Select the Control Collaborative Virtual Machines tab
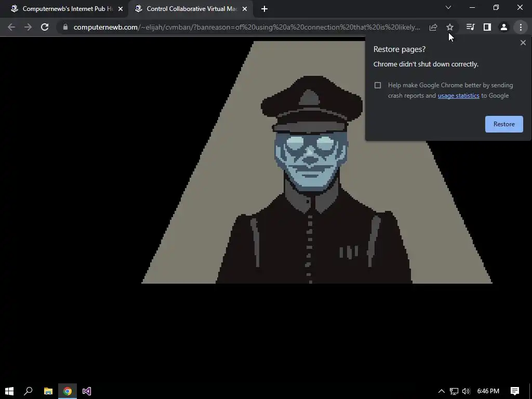This screenshot has width=532, height=399. [190, 9]
